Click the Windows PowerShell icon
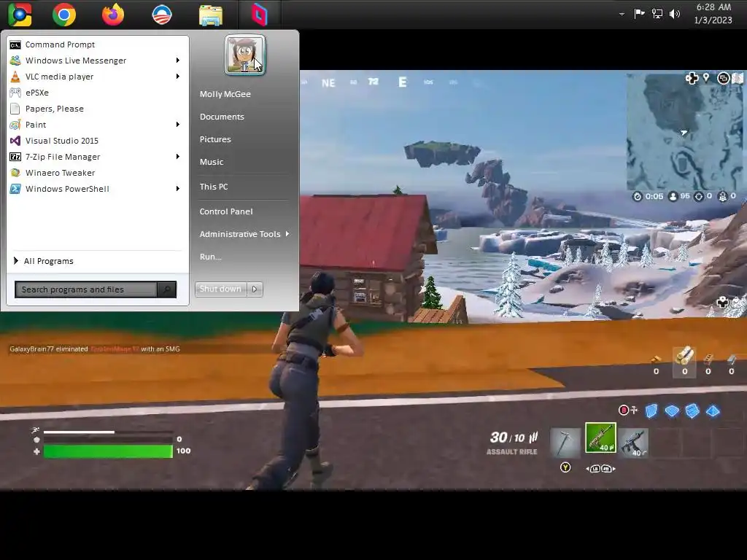The width and height of the screenshot is (747, 560). coord(15,189)
